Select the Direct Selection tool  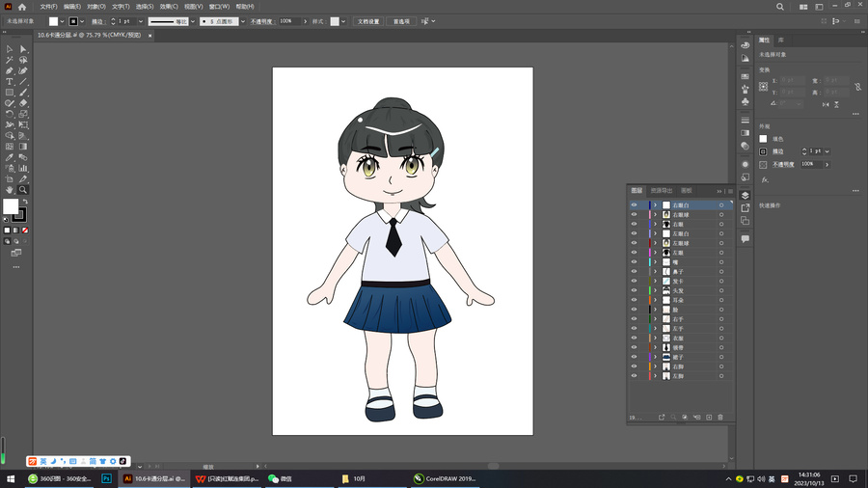click(23, 49)
